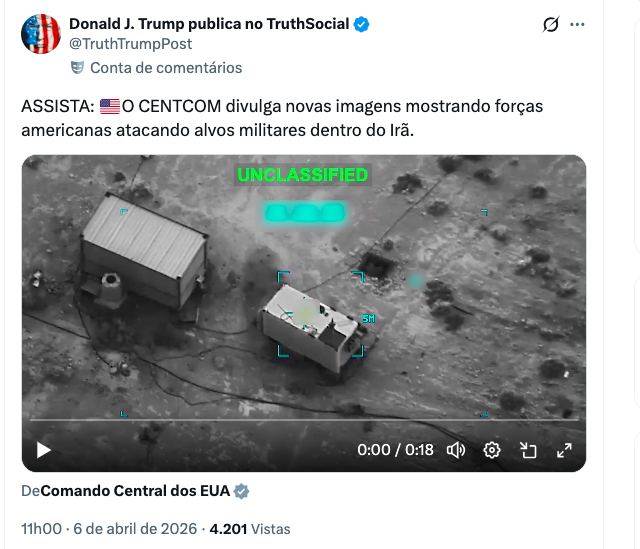Viewport: 640px width, 549px height.
Task: Click the US flag emoji in post
Action: pyautogui.click(x=110, y=106)
